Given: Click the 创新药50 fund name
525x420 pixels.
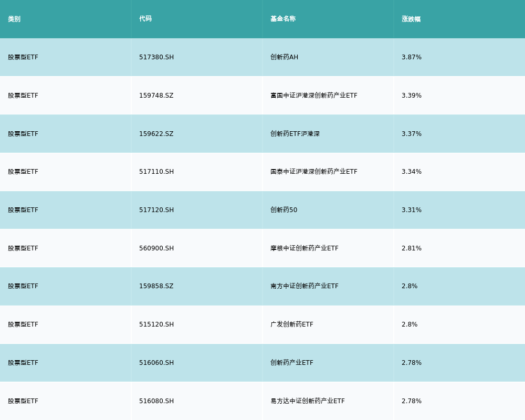Looking at the screenshot, I should point(283,210).
